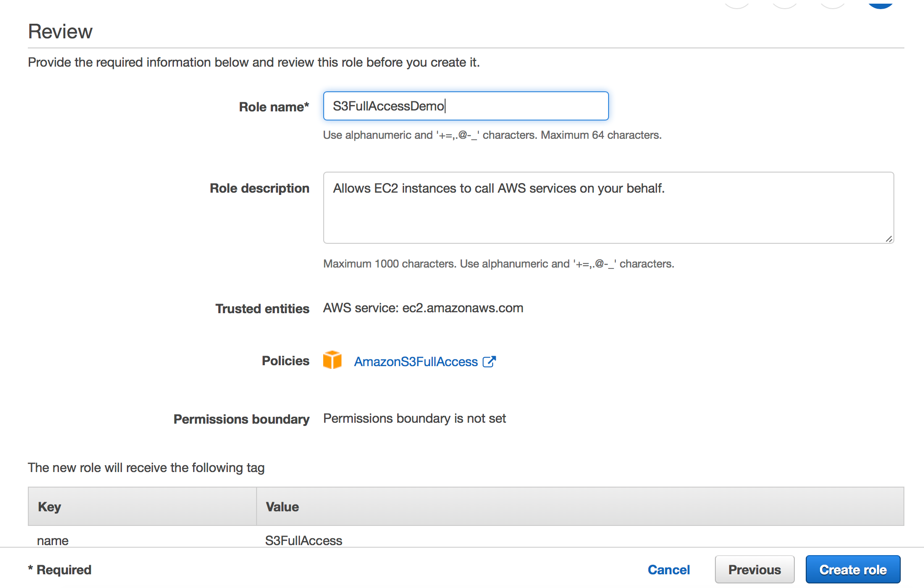Click the first wizard step circle
This screenshot has height=588, width=924.
tap(737, 2)
